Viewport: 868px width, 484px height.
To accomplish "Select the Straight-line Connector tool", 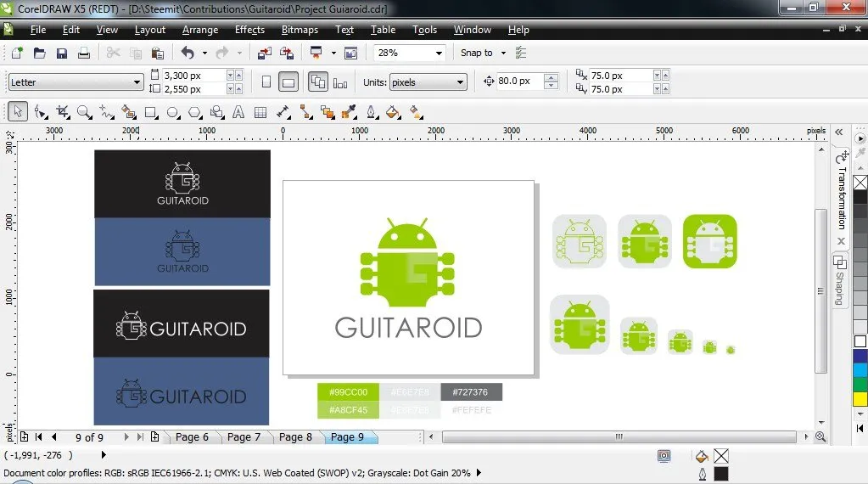I will tap(305, 112).
